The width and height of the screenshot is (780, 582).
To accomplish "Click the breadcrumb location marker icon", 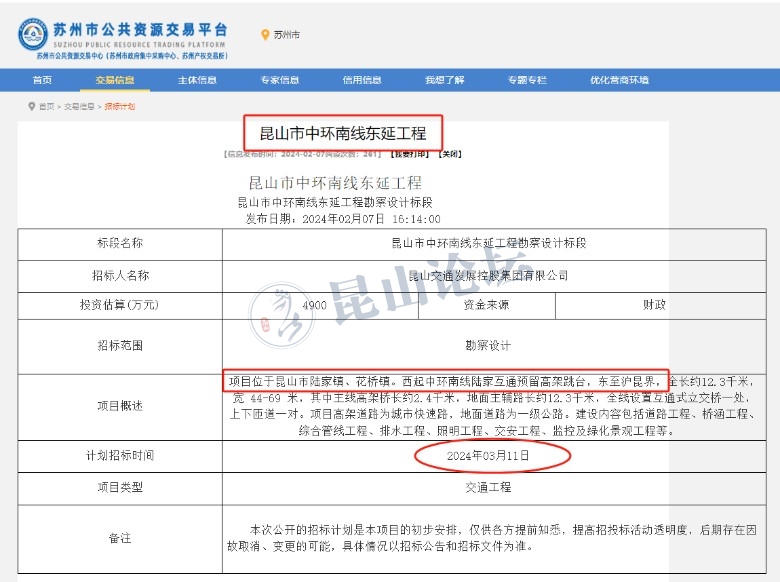I will click(32, 106).
